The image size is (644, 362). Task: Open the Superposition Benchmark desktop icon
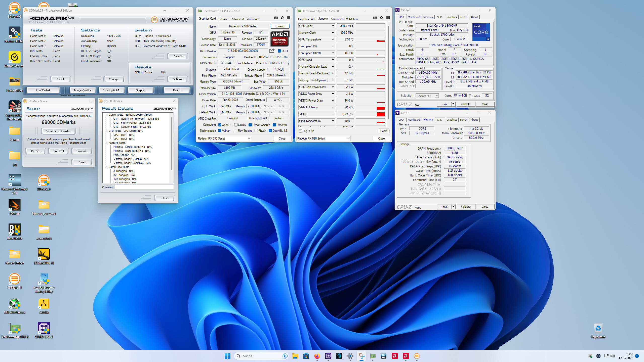[14, 110]
